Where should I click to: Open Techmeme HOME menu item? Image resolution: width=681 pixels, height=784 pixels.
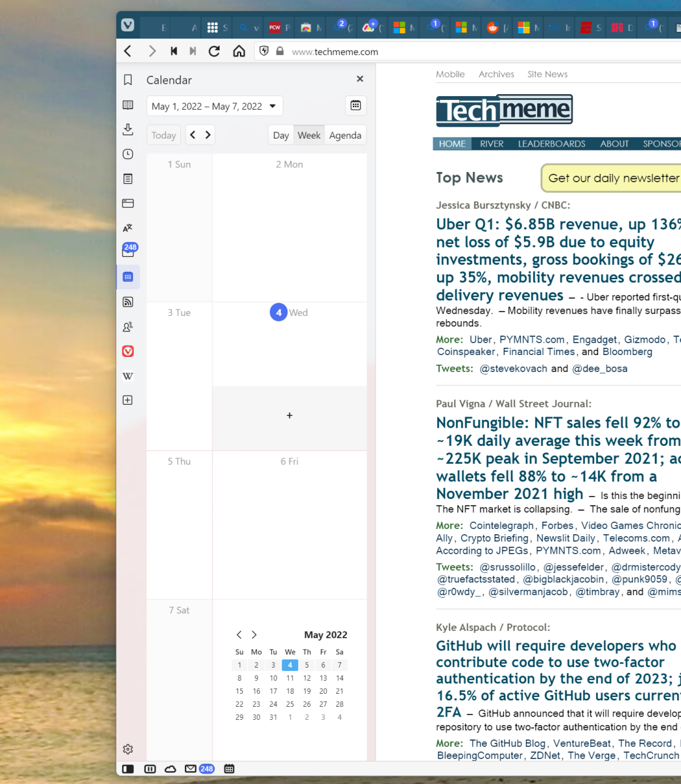coord(452,144)
